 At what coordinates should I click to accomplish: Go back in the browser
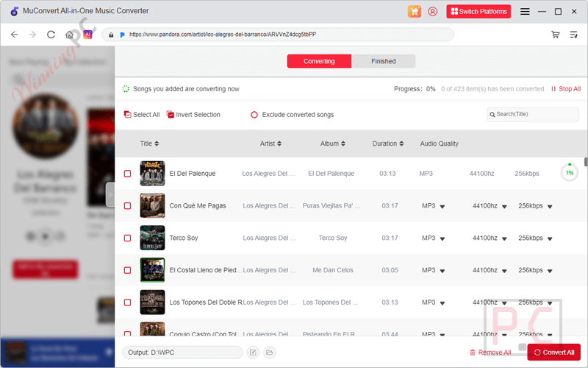click(14, 35)
